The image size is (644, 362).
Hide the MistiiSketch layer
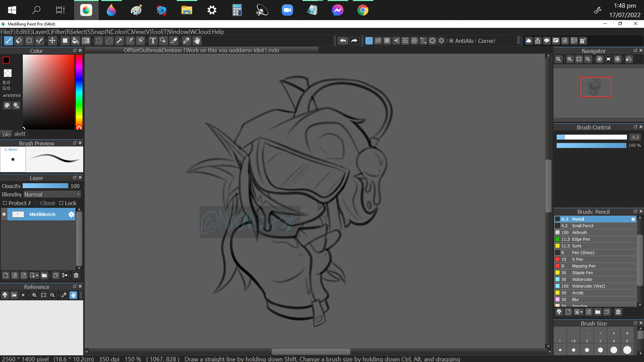4,214
